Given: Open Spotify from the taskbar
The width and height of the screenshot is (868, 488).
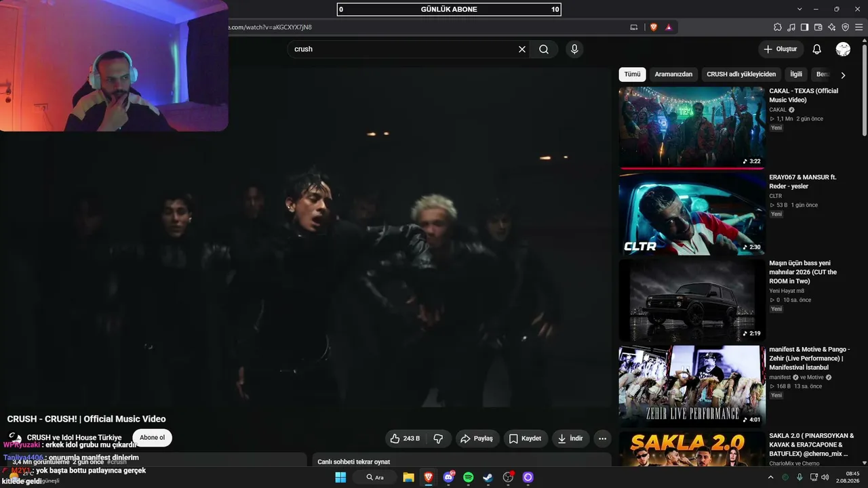Looking at the screenshot, I should pyautogui.click(x=468, y=477).
